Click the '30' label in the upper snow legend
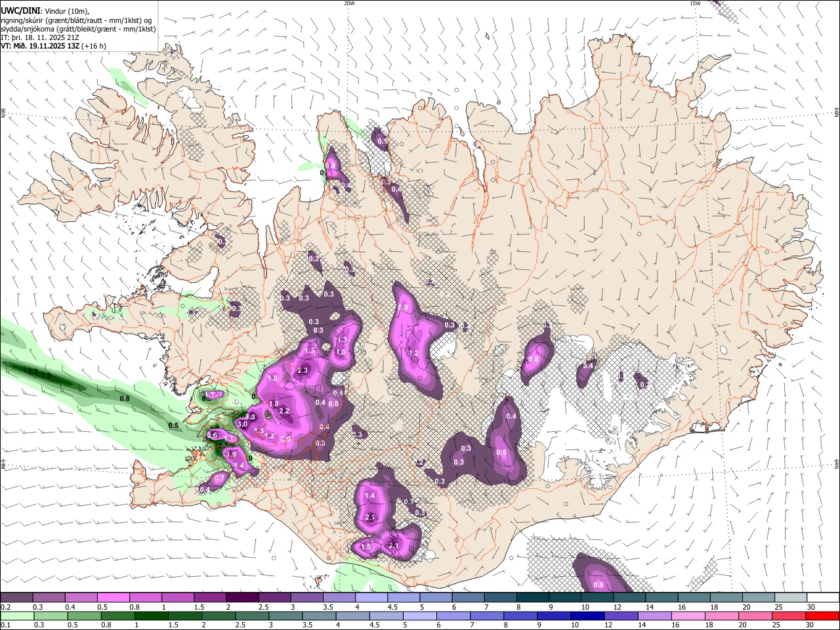The width and height of the screenshot is (840, 630). tap(810, 607)
